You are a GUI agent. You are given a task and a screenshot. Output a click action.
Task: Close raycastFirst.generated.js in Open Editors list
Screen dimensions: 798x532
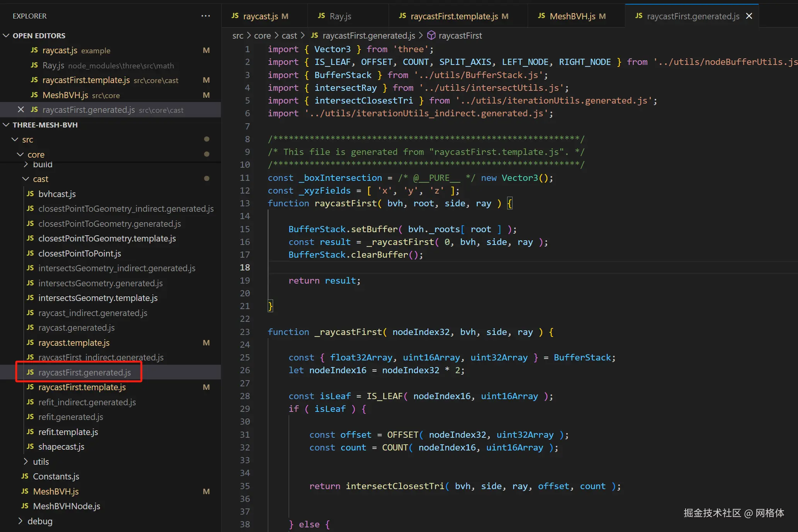21,110
